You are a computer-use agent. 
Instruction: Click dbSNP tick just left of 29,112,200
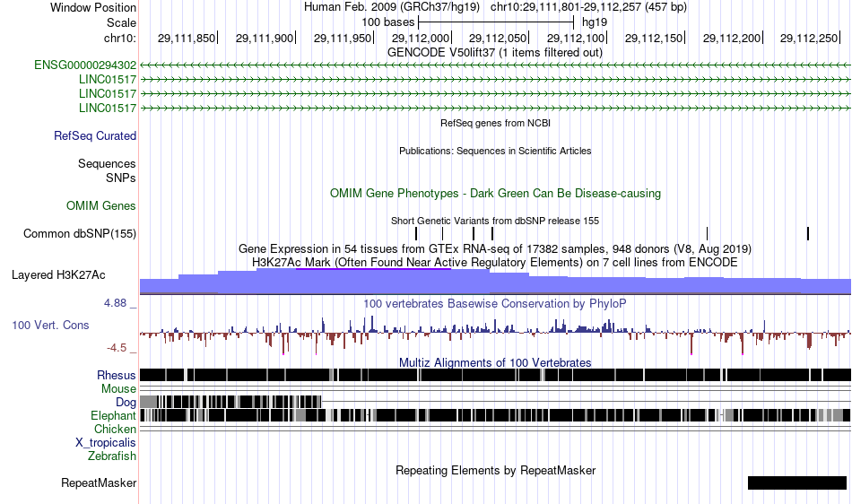[707, 233]
